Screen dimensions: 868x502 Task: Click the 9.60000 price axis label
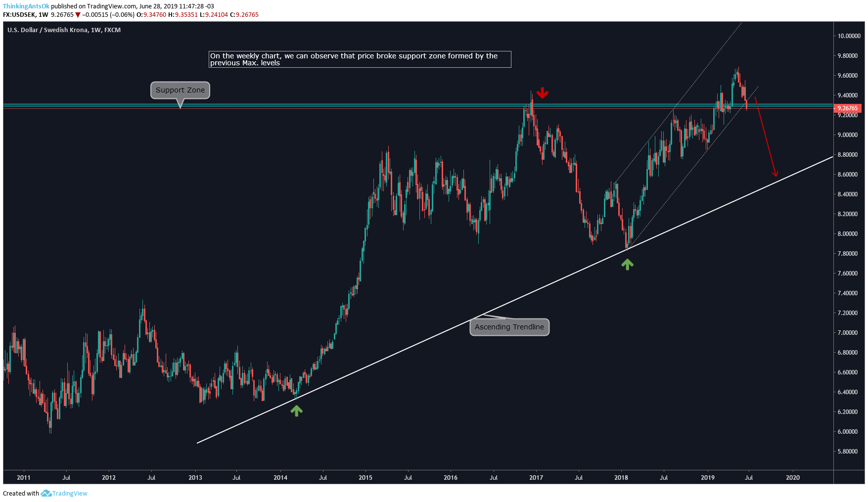tap(848, 76)
